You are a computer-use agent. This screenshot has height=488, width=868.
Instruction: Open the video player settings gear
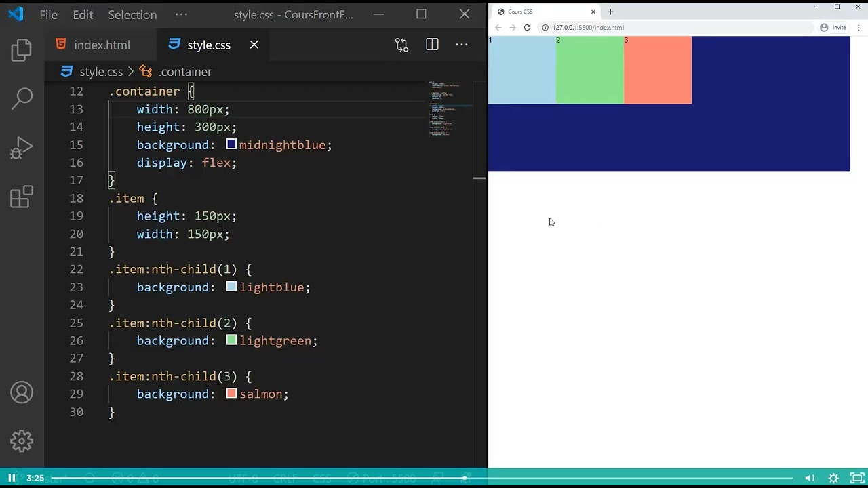point(833,478)
